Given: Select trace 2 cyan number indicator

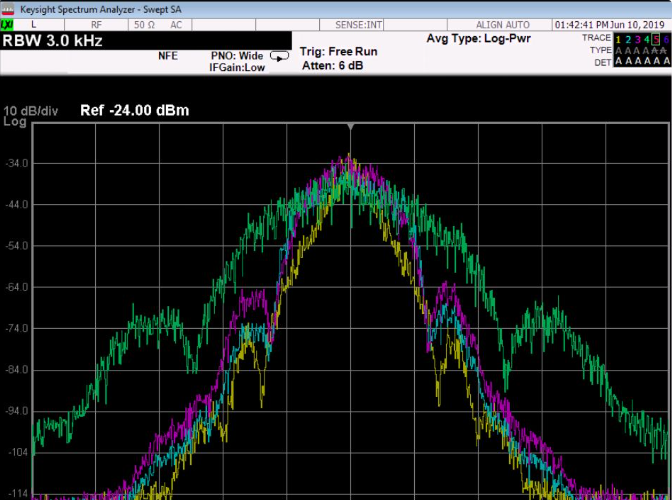Looking at the screenshot, I should pos(628,38).
